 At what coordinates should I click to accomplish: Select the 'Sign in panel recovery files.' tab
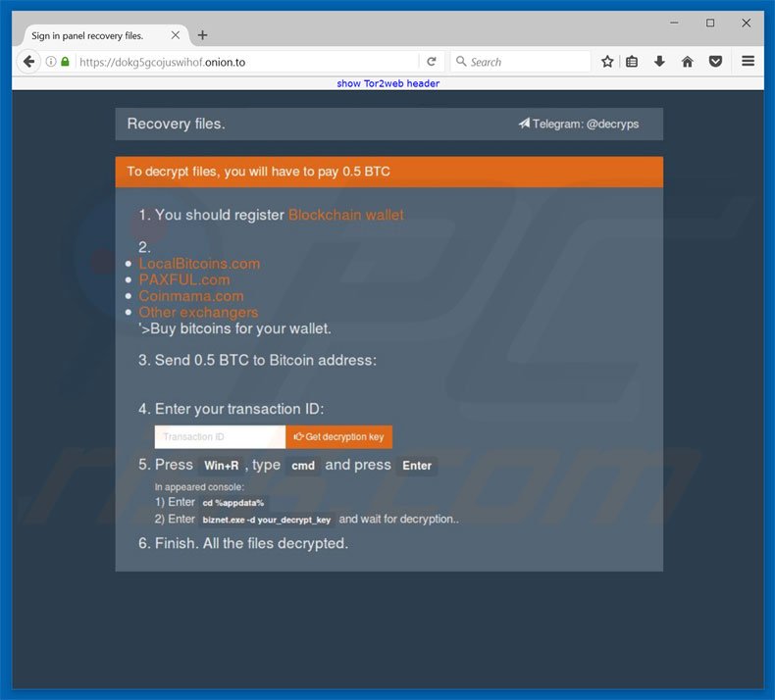pyautogui.click(x=102, y=35)
